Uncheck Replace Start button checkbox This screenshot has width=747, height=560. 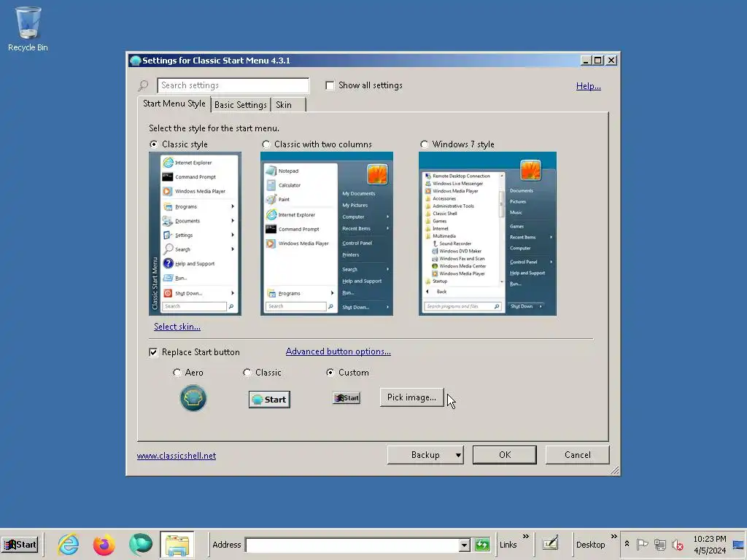153,352
